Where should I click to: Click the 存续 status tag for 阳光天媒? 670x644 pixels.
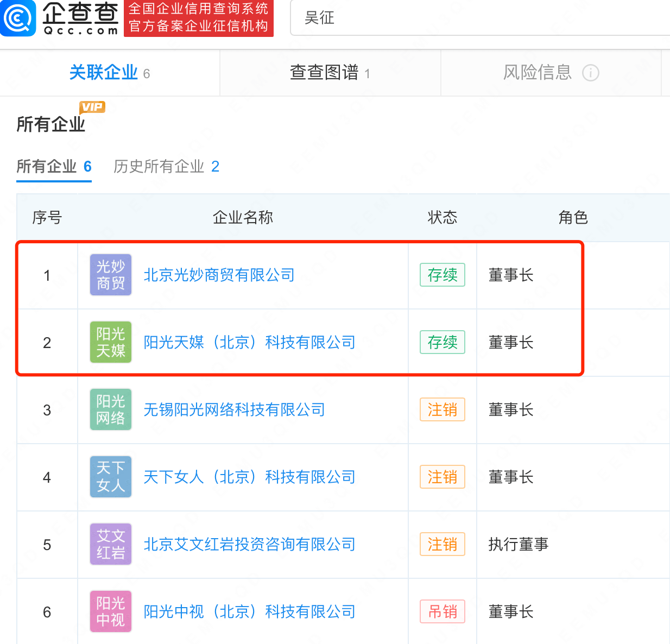(443, 342)
